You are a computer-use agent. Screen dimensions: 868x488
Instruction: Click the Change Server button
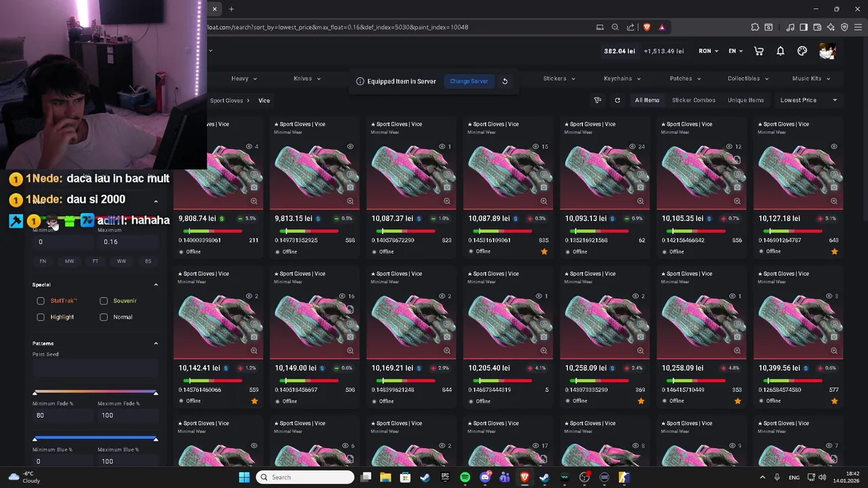tap(469, 81)
